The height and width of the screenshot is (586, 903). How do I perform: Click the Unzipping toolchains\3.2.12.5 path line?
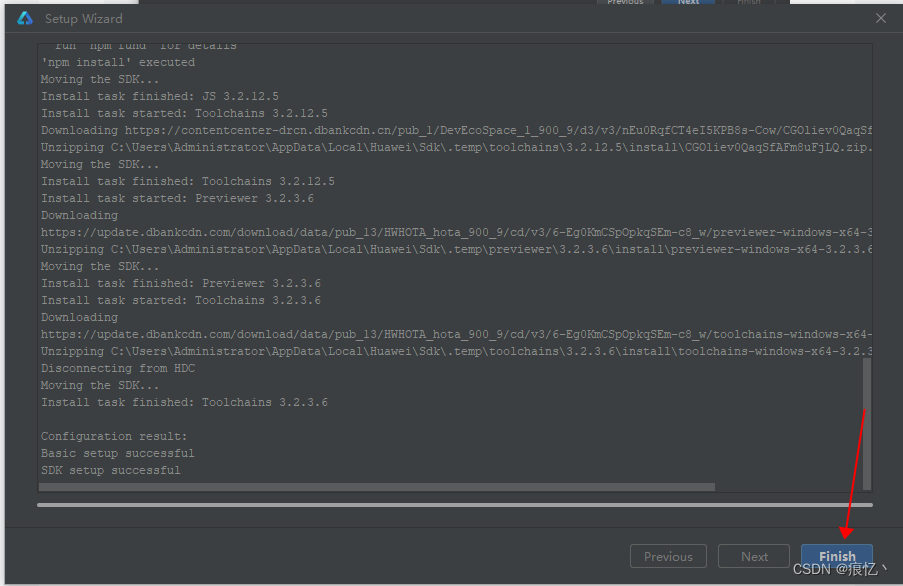pos(456,147)
